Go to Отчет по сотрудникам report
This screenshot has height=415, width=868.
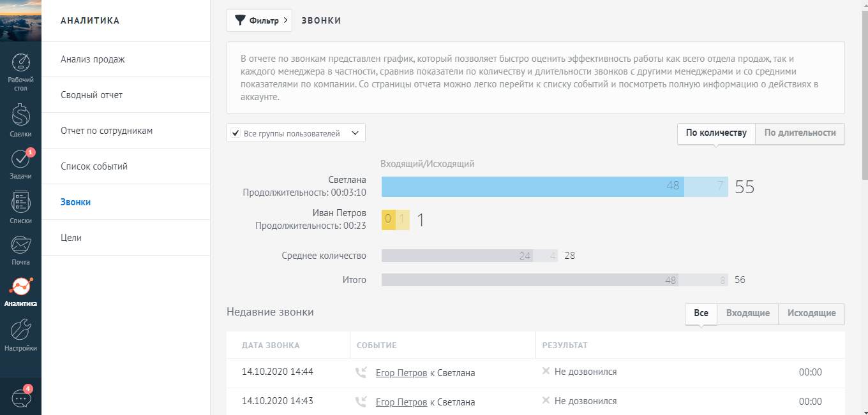pos(107,131)
